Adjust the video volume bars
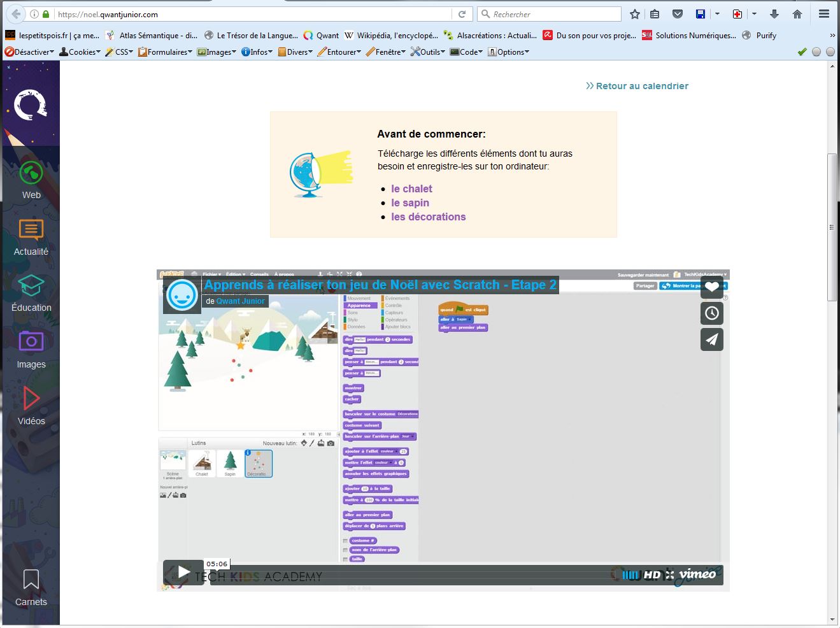 (630, 575)
